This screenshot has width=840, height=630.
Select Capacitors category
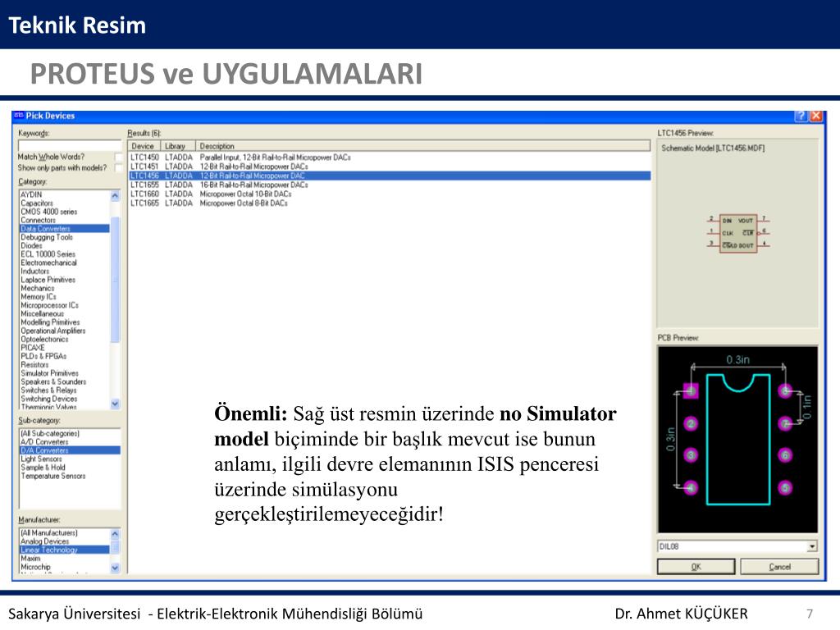(64, 203)
